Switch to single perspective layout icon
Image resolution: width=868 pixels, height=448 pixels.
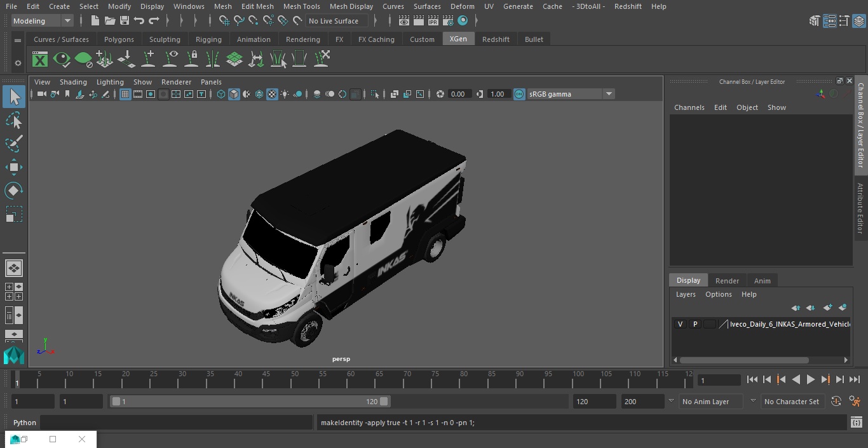(14, 268)
